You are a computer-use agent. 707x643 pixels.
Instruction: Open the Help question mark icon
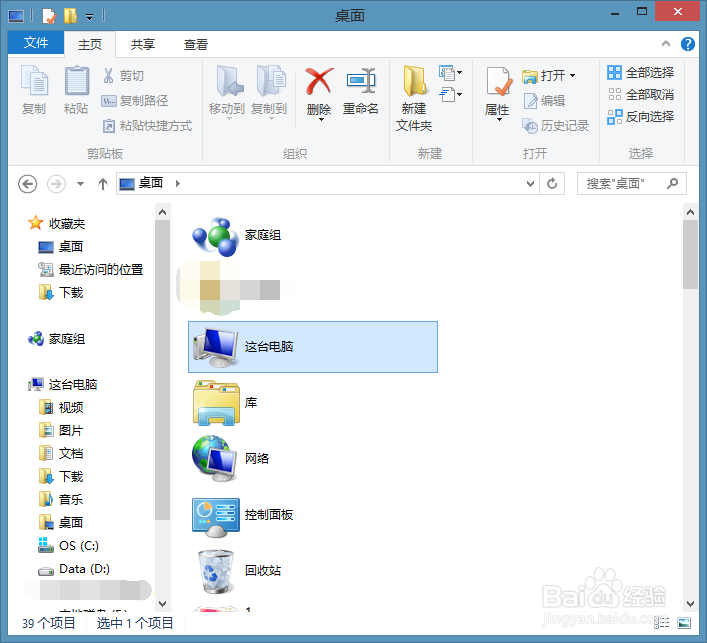pos(688,44)
